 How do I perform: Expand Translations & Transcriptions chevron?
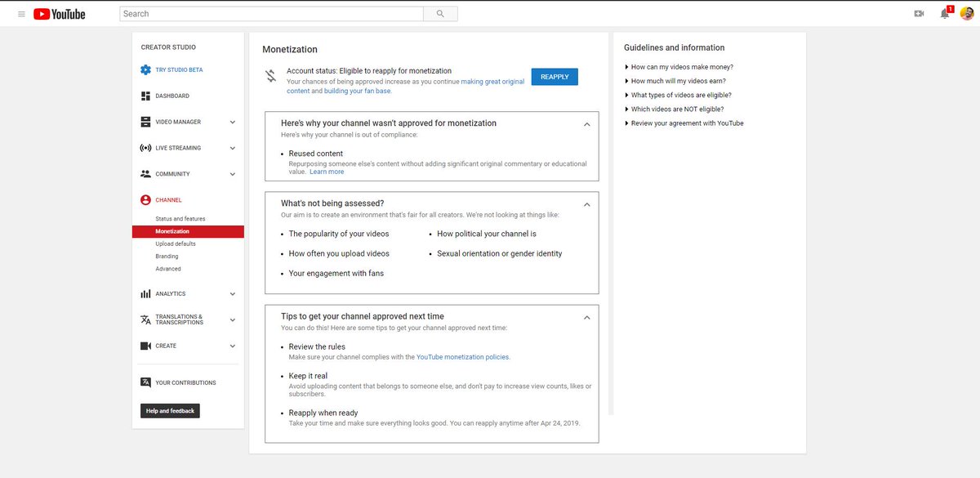(233, 320)
